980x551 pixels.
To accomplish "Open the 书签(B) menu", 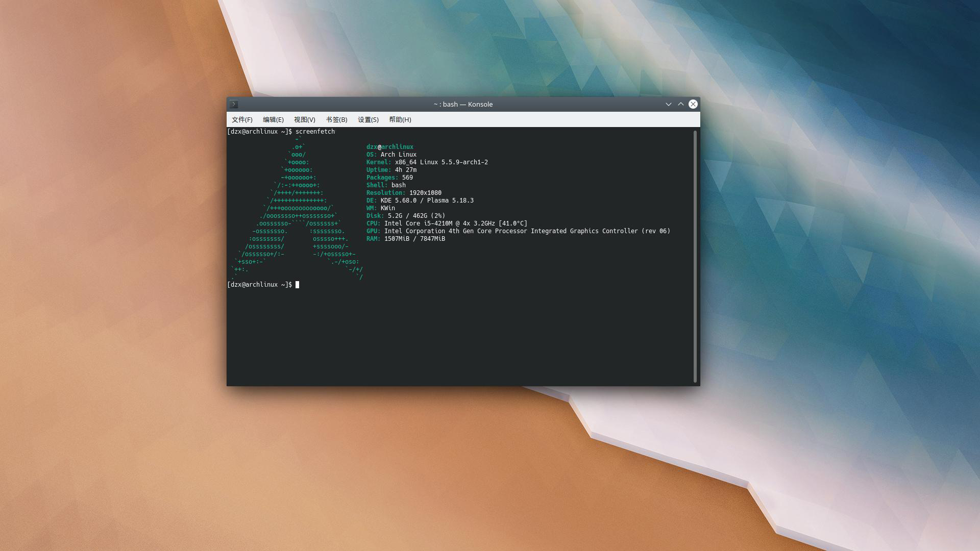I will [x=336, y=119].
